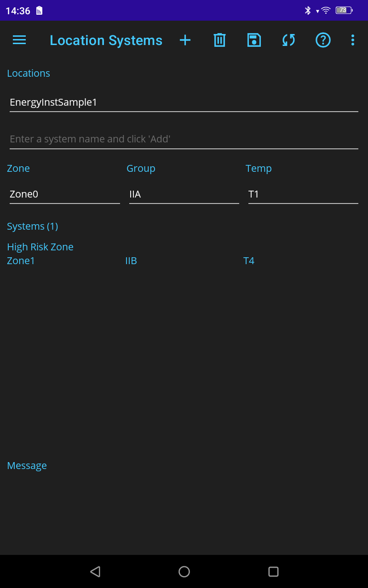
Task: Tap the Wi-Fi status indicator
Action: coord(325,9)
